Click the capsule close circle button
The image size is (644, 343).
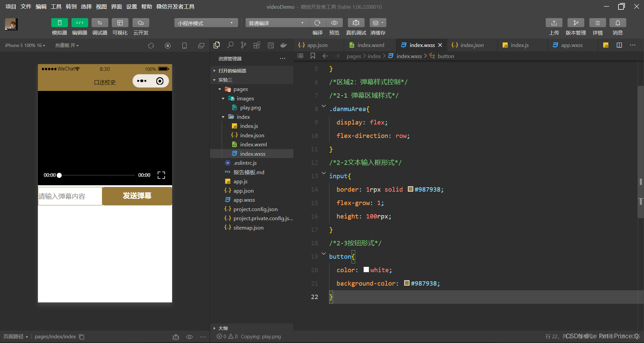160,81
